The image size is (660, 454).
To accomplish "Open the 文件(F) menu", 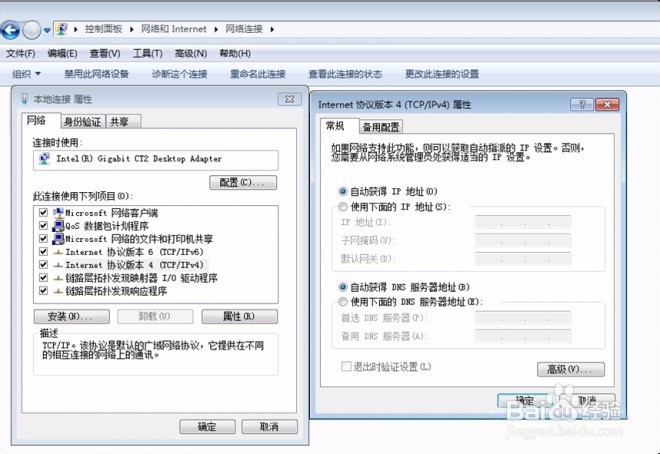I will (21, 53).
